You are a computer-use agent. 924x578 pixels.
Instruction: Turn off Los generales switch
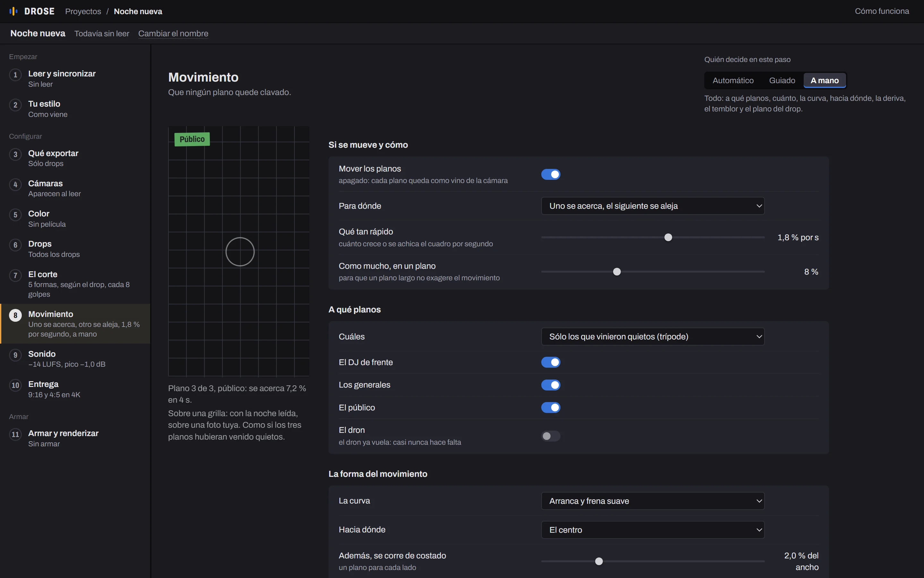point(551,385)
